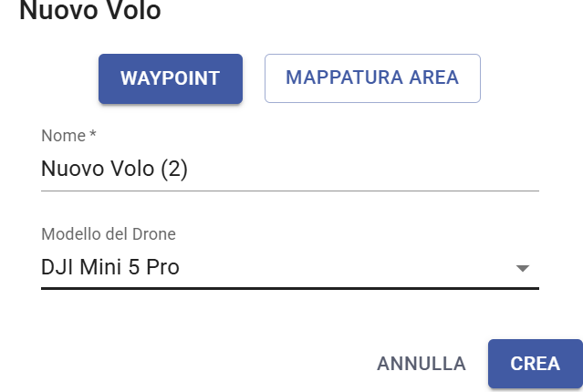Click the "DJI Mini 5 Pro" selected value
The image size is (583, 392).
(110, 268)
